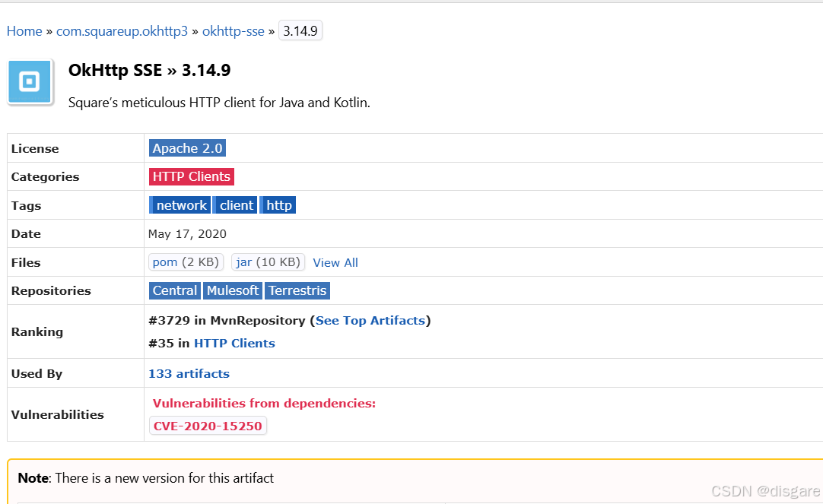Screen dimensions: 823x504
Task: Click the OkHttp SSE artifact logo icon
Action: 30,81
